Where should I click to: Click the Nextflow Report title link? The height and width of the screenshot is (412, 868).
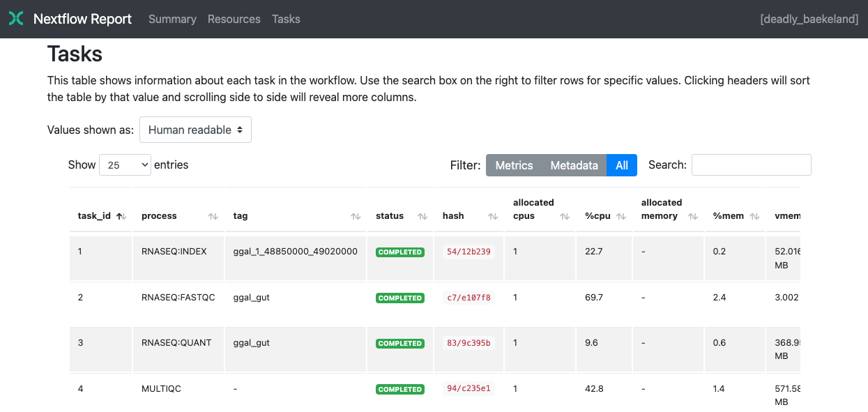pyautogui.click(x=82, y=19)
